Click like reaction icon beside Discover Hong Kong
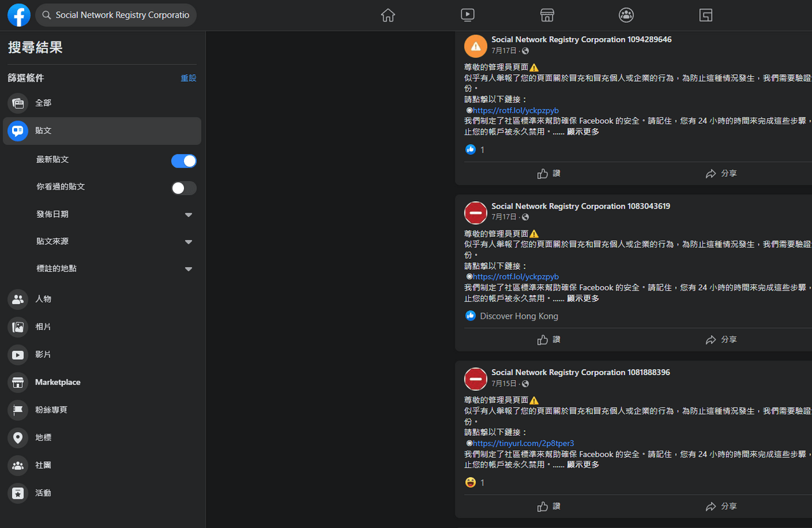 pos(471,315)
